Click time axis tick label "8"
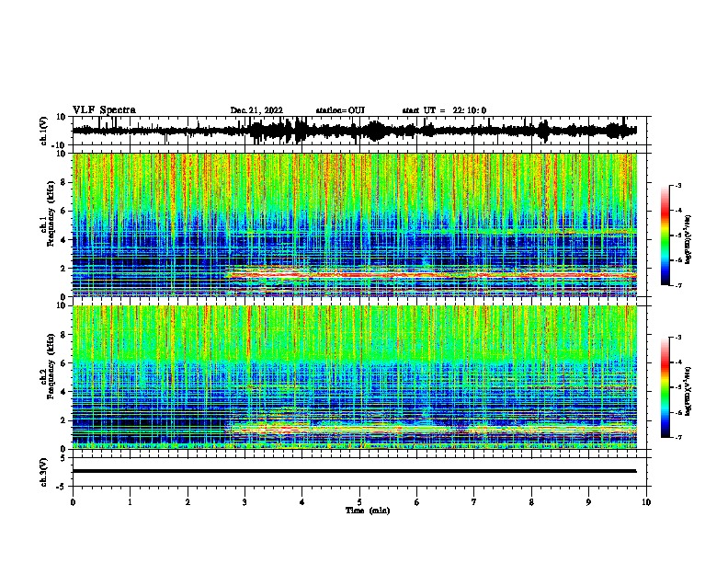Viewport: 728px width, 563px height. pyautogui.click(x=531, y=502)
